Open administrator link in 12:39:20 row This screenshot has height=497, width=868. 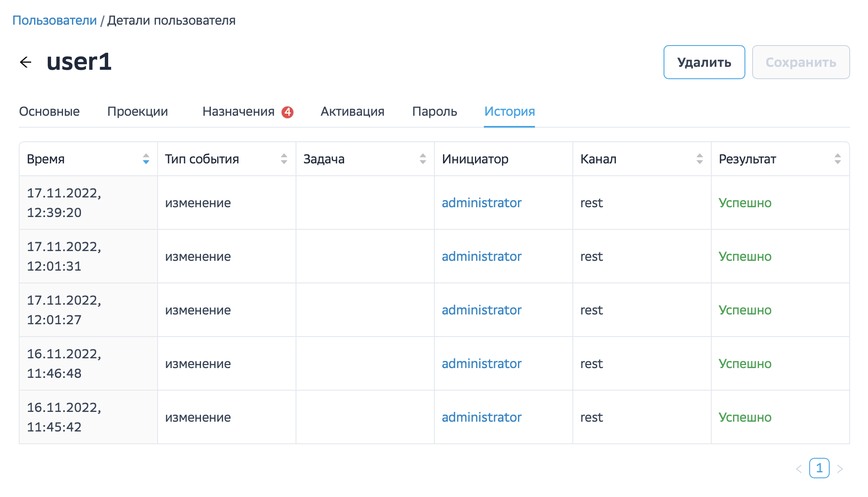point(481,203)
